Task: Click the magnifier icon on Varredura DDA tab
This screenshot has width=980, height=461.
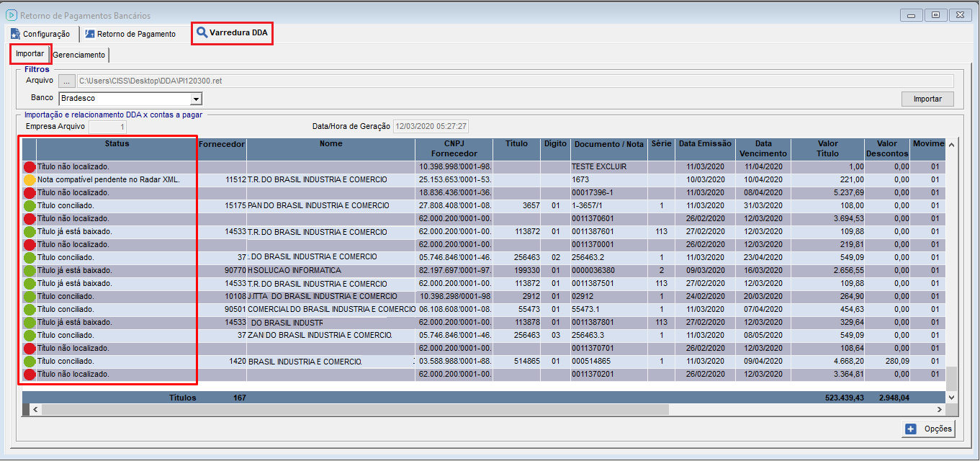Action: point(202,33)
